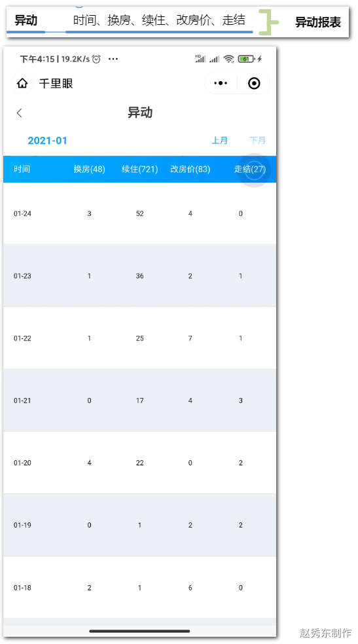Click the 异动报表 label at the top
Viewport: 358px width, 644px height.
click(x=318, y=23)
